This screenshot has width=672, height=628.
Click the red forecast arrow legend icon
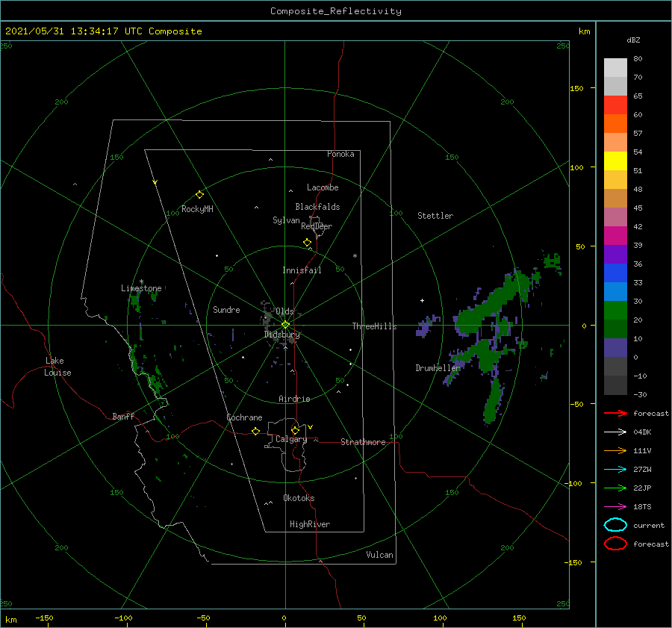pos(615,413)
